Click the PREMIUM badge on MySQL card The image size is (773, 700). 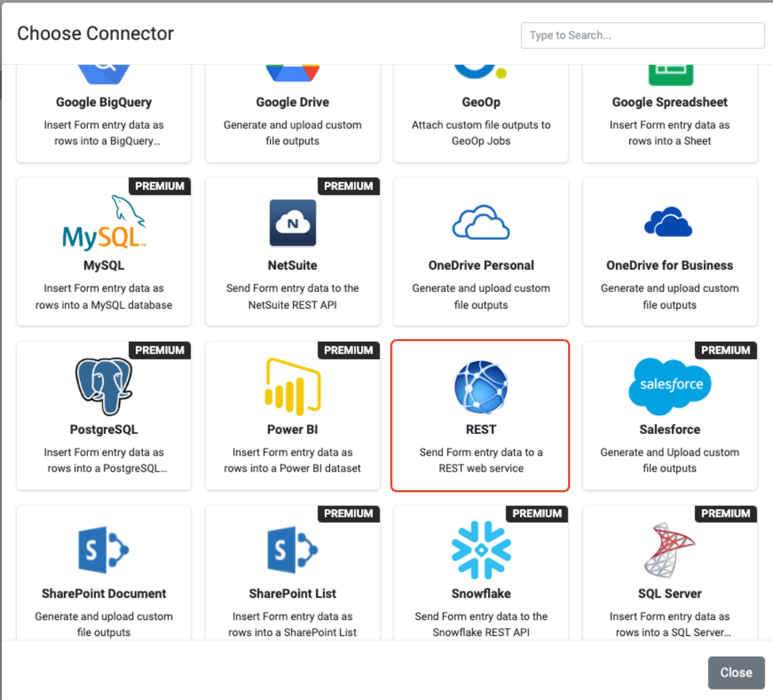coord(160,186)
